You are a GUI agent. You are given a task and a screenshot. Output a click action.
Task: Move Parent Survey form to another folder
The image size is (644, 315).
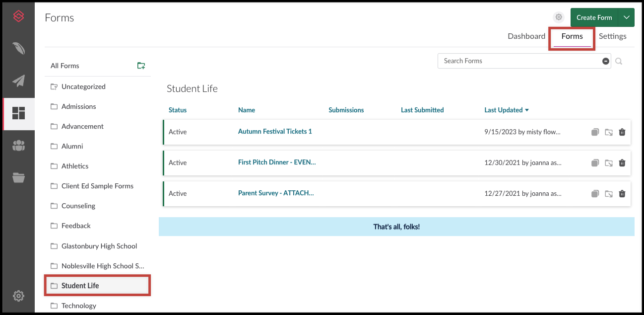(609, 194)
